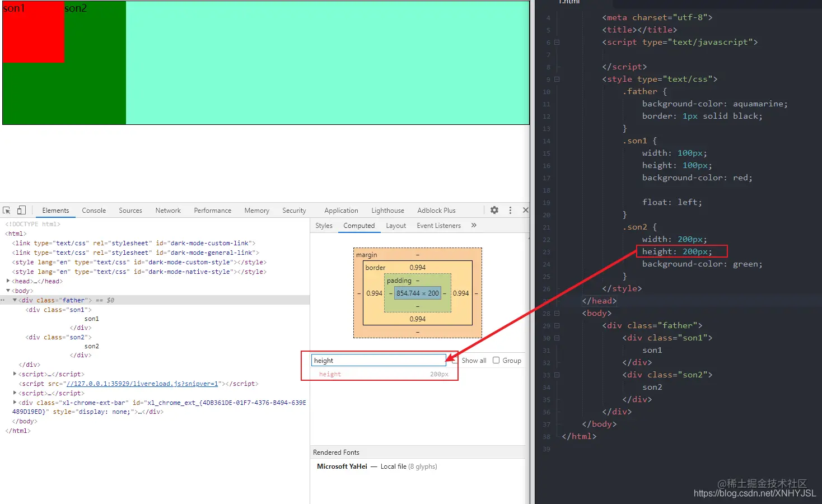Open the Security tab
This screenshot has height=504, width=822.
point(294,211)
